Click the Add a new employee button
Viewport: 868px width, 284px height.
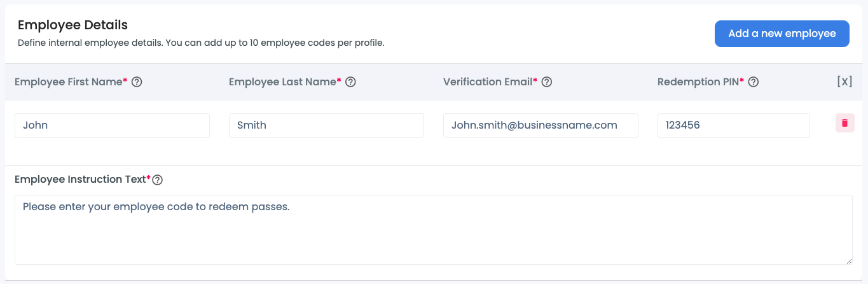[782, 34]
